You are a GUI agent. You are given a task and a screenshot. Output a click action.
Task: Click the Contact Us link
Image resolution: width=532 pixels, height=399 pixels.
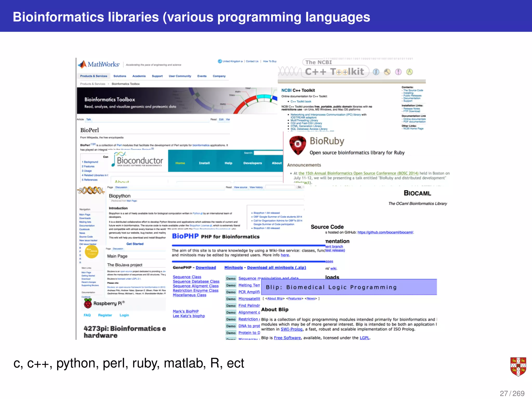pyautogui.click(x=252, y=61)
